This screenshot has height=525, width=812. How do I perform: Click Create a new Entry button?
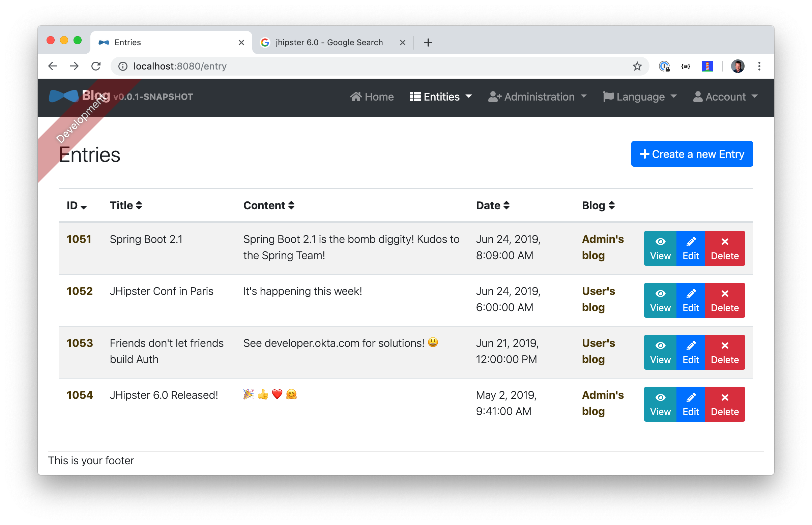click(x=692, y=154)
